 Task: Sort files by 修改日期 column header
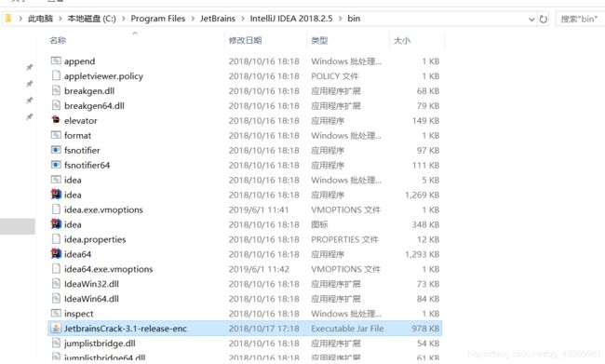tap(246, 40)
